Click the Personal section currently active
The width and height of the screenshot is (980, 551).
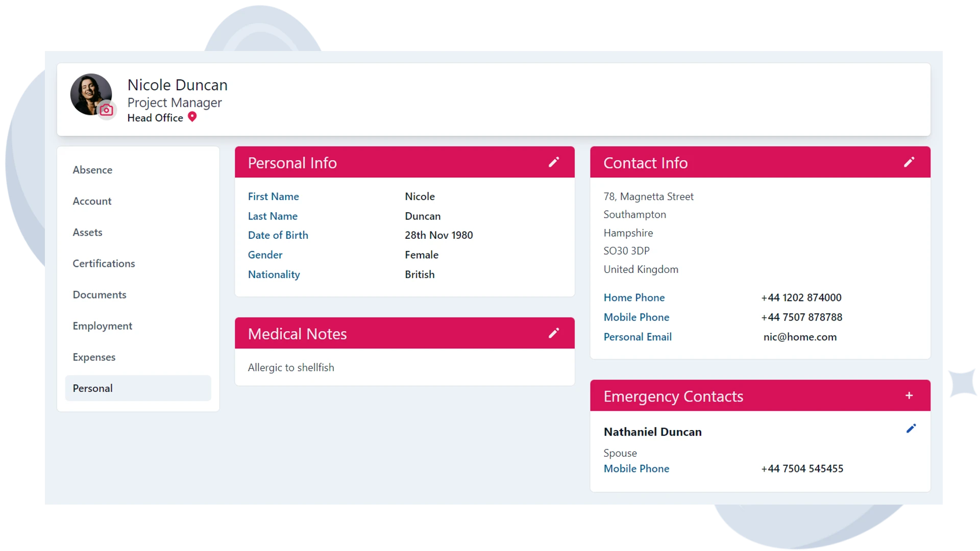pyautogui.click(x=138, y=388)
